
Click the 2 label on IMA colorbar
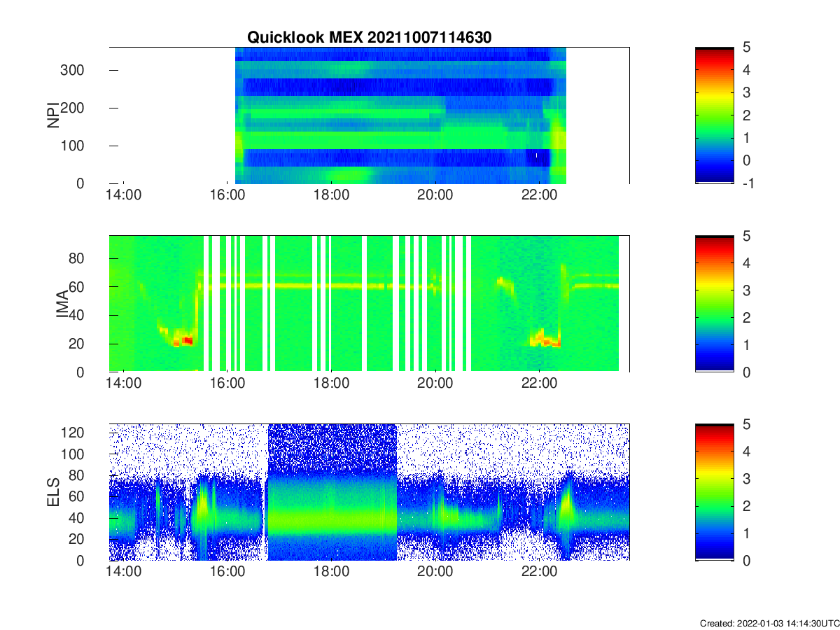point(746,318)
